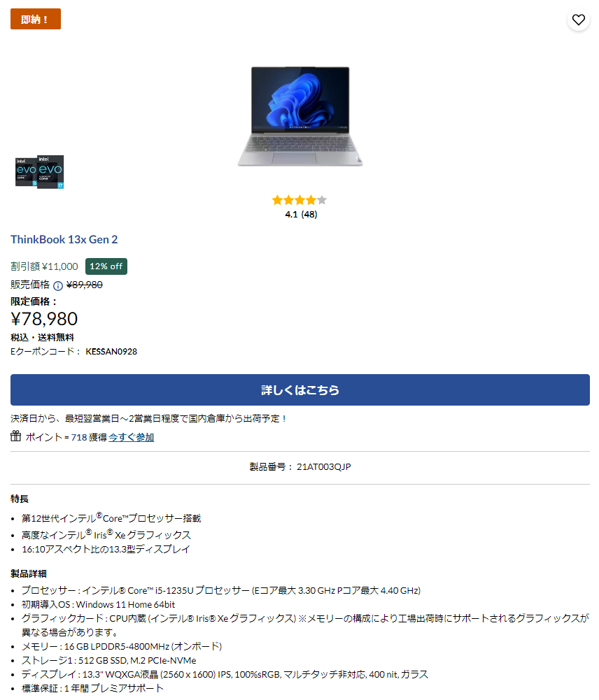The height and width of the screenshot is (700, 599).
Task: Click the heart wishlist icon
Action: click(x=578, y=20)
